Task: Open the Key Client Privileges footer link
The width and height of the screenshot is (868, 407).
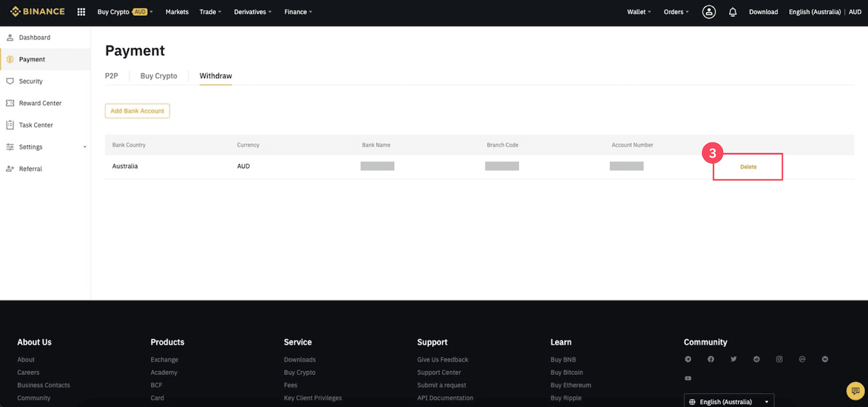Action: (313, 398)
